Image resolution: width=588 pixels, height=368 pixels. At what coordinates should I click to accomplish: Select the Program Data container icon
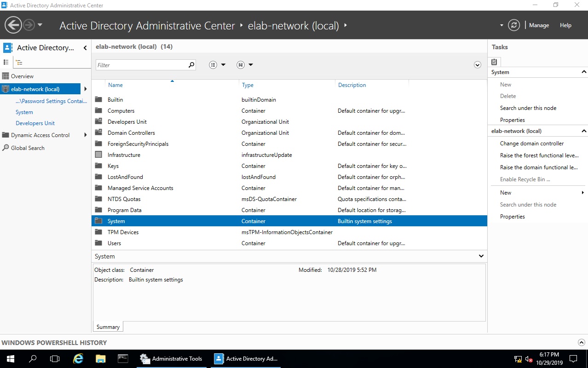click(x=98, y=210)
